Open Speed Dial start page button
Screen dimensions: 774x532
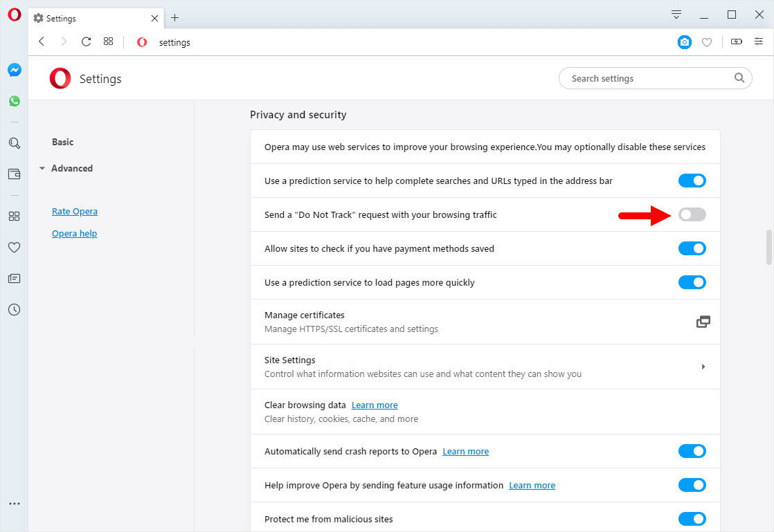click(x=108, y=42)
